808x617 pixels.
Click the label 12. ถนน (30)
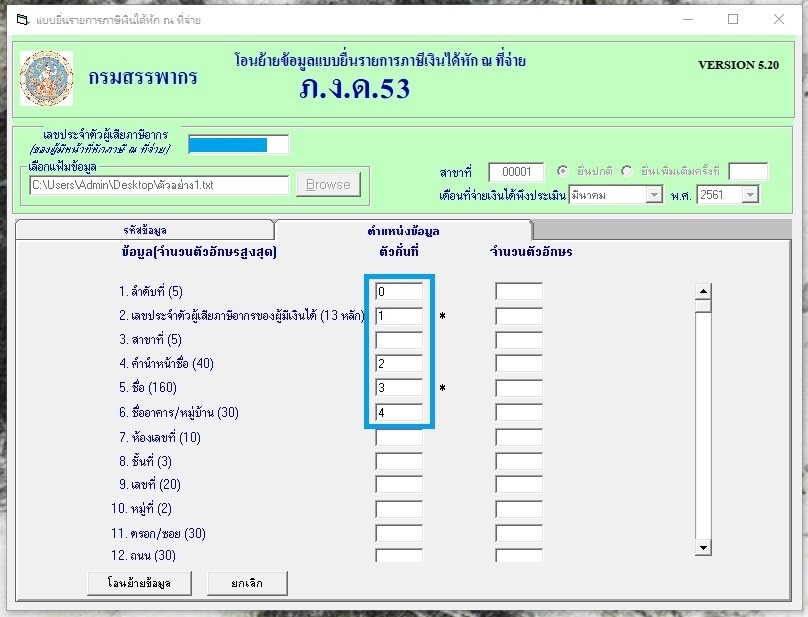coord(143,556)
